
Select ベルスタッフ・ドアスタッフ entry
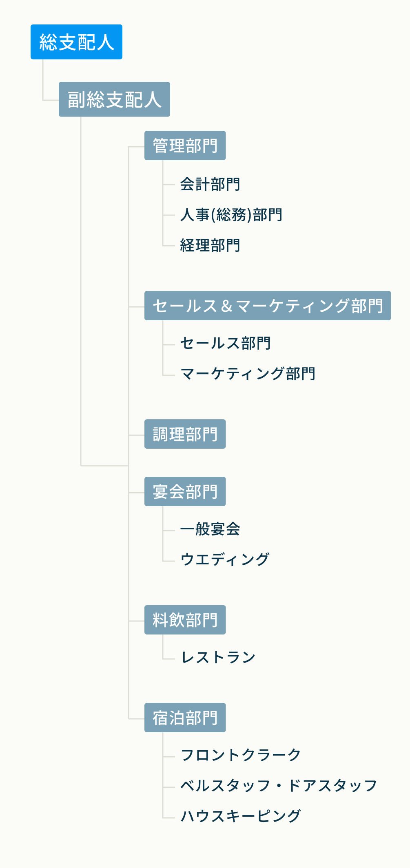pos(279,786)
